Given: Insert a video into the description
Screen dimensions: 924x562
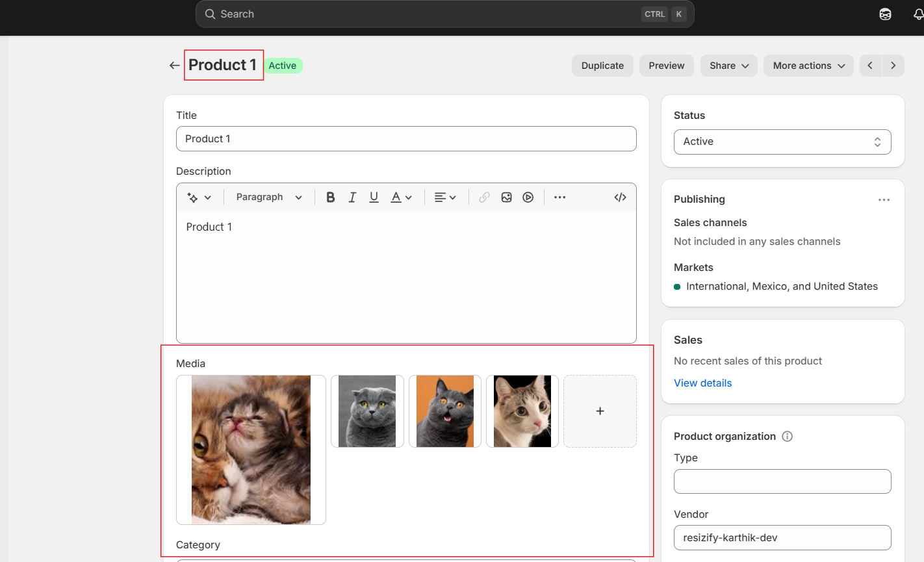Looking at the screenshot, I should 528,197.
